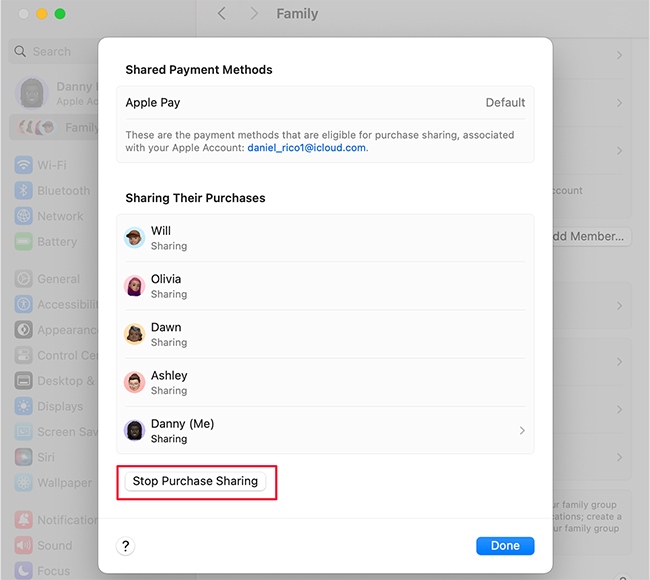
Task: Click the search magnifier icon
Action: 20,51
